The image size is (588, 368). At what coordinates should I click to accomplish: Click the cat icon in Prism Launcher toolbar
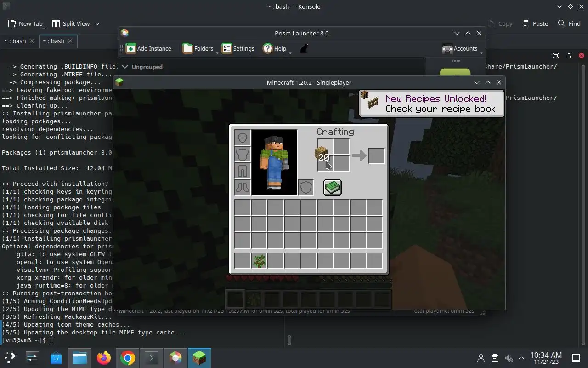coord(304,48)
